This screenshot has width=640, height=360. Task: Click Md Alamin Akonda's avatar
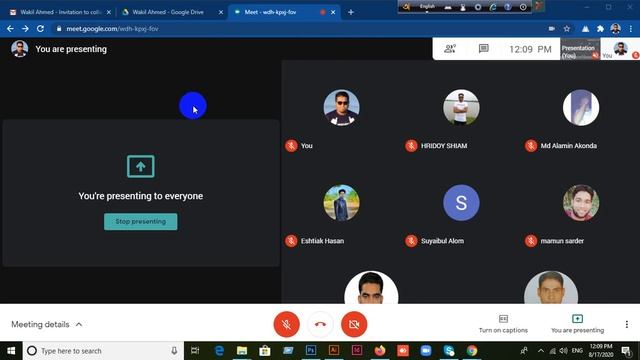coord(581,107)
